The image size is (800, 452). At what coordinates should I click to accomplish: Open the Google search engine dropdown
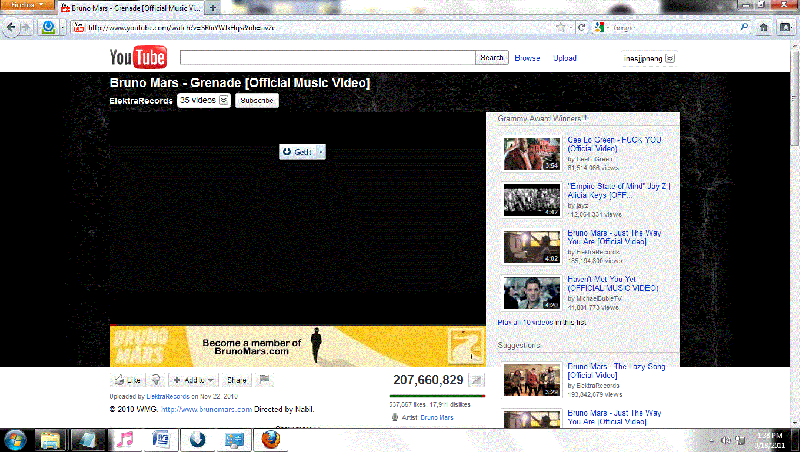point(601,28)
